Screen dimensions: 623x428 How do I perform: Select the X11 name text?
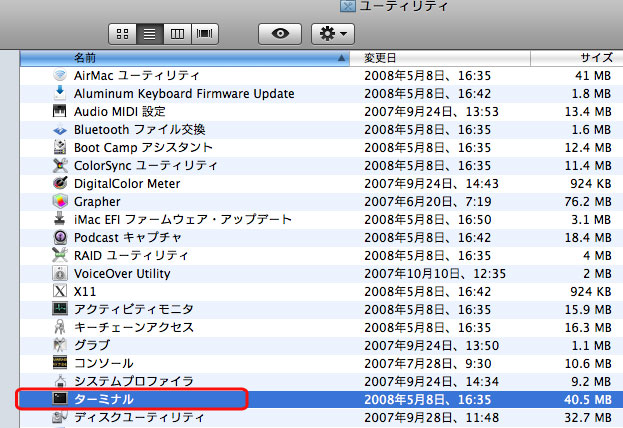pyautogui.click(x=85, y=292)
